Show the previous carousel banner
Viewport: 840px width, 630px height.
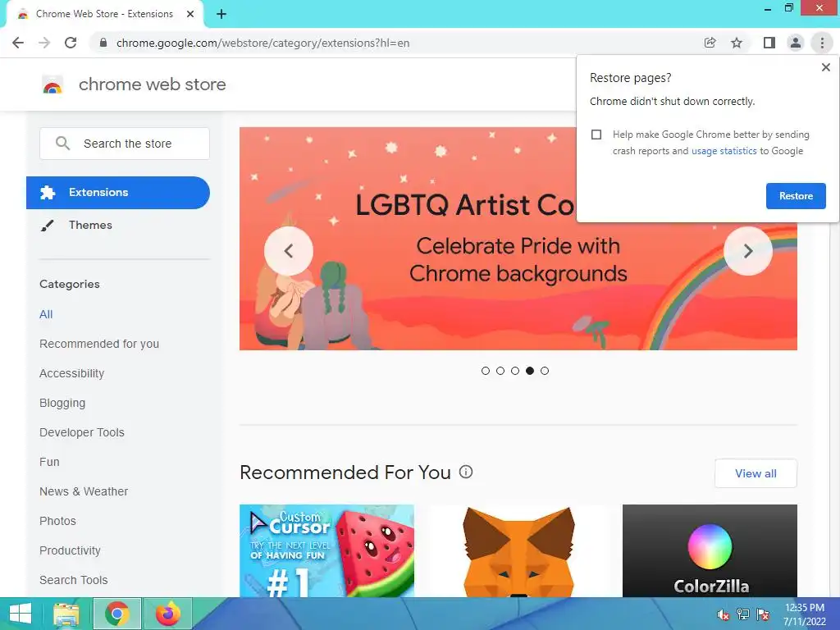(288, 251)
